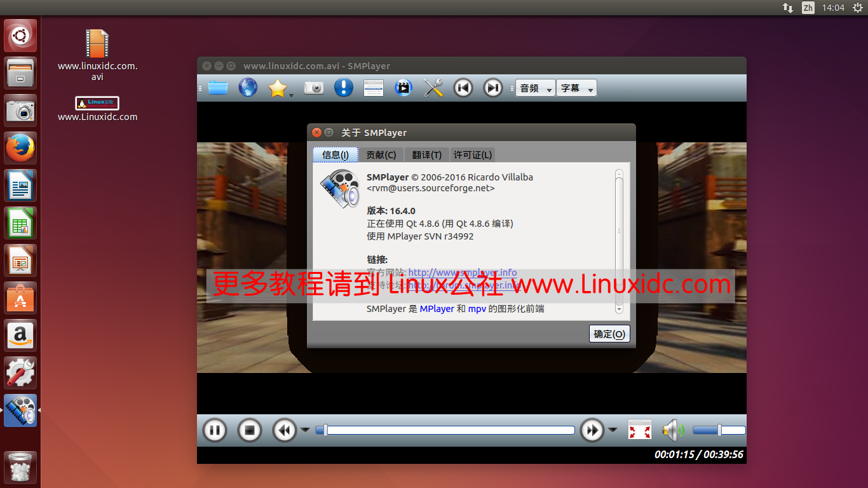Open the http://www.smplayer.info link
This screenshot has height=488, width=868.
(x=463, y=273)
